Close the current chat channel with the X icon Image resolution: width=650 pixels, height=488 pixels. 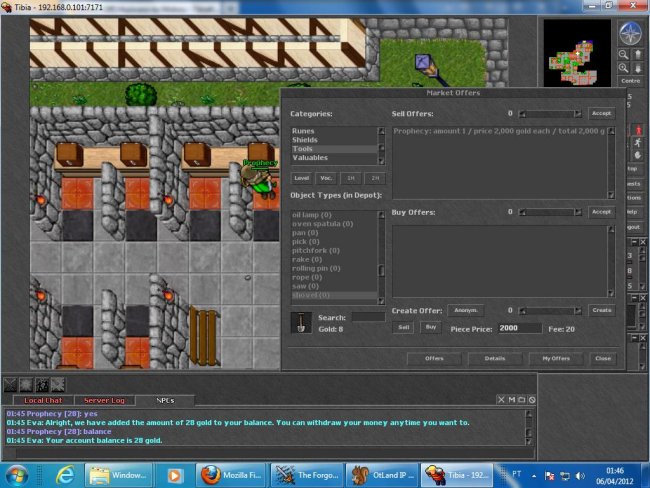coord(501,400)
